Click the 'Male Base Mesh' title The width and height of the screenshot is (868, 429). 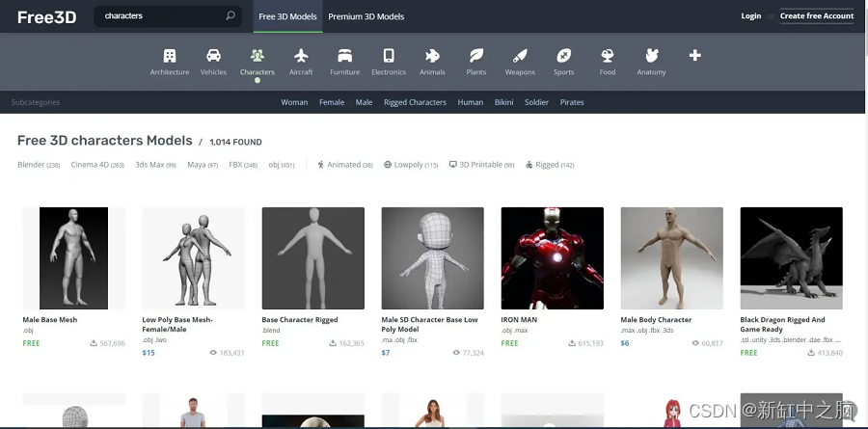50,319
